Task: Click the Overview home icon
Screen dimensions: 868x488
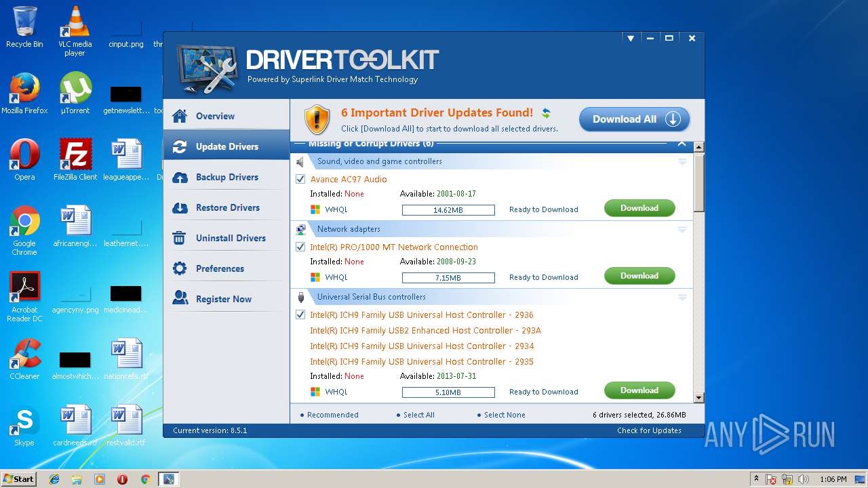Action: pos(180,116)
